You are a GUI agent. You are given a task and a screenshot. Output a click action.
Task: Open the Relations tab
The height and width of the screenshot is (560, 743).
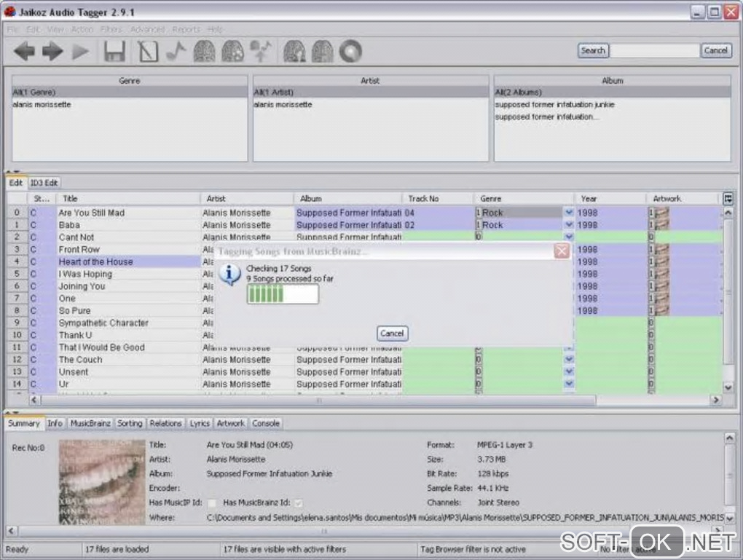coord(165,424)
